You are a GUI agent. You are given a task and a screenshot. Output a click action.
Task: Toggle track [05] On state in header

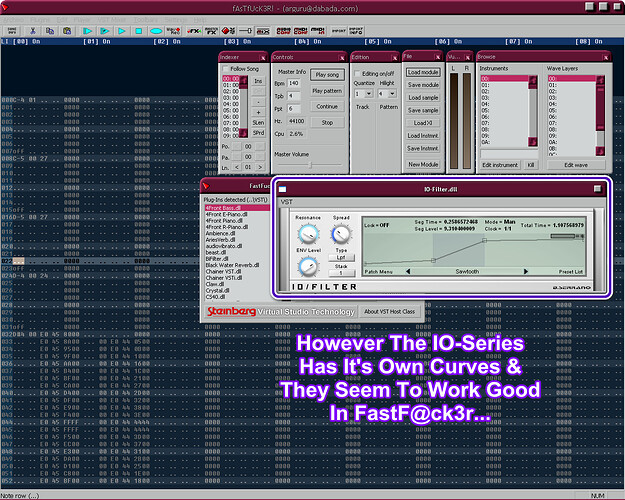387,41
